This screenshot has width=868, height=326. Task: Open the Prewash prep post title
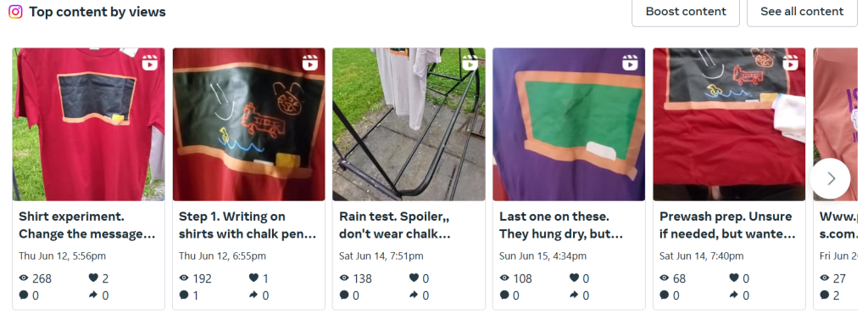pyautogui.click(x=726, y=225)
